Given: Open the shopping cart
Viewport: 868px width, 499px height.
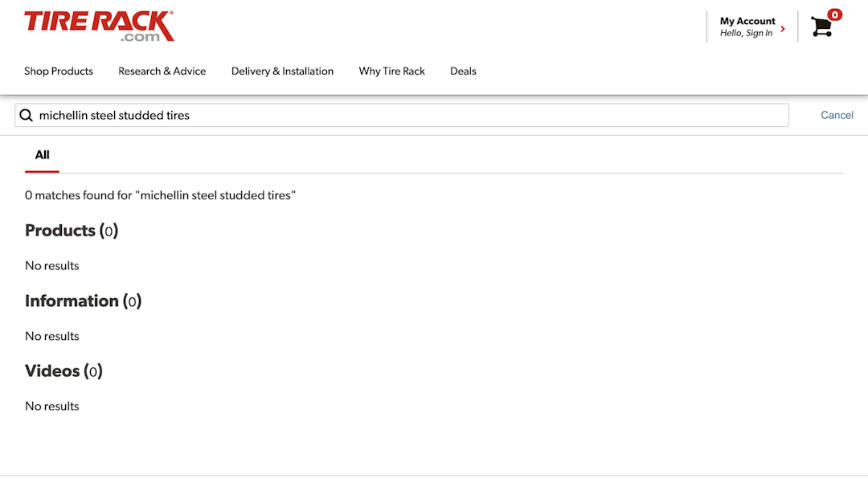Looking at the screenshot, I should 821,27.
